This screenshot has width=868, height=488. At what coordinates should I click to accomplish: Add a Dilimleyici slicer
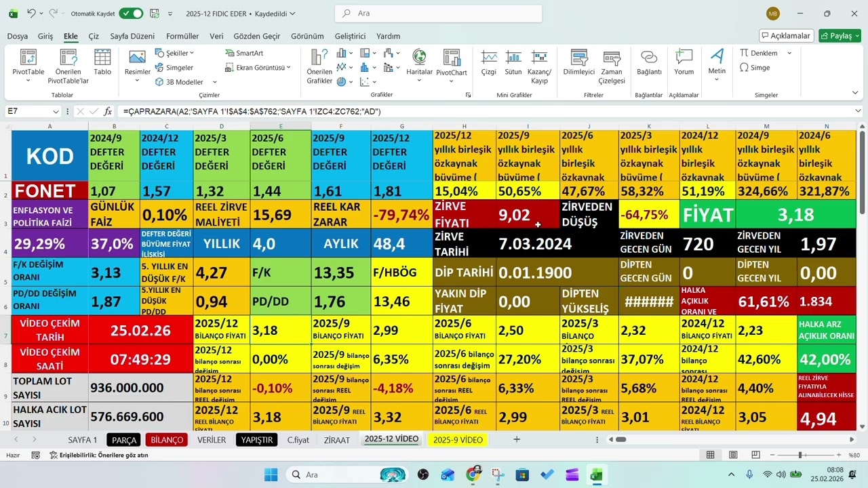pyautogui.click(x=578, y=61)
